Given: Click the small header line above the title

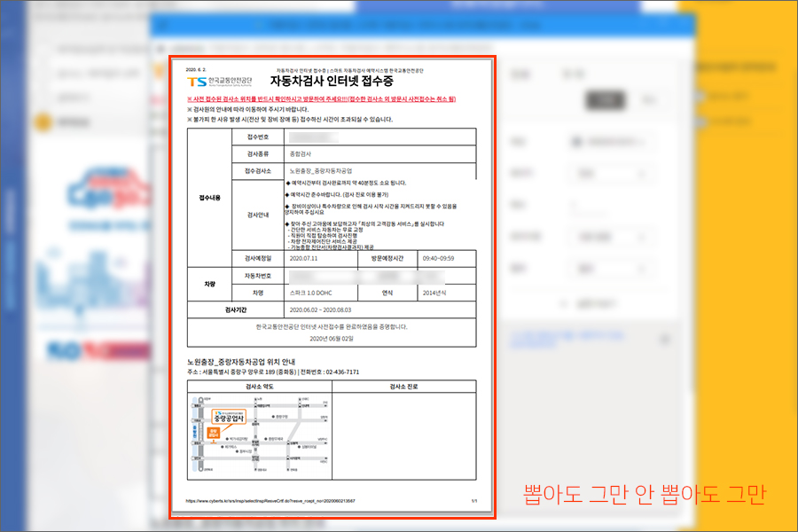Looking at the screenshot, I should pos(349,71).
